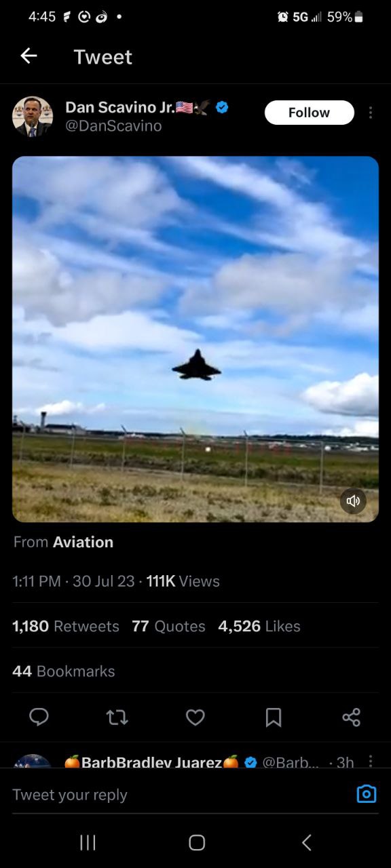Screen dimensions: 391x868
Task: View the 4,526 Likes list
Action: click(x=259, y=626)
